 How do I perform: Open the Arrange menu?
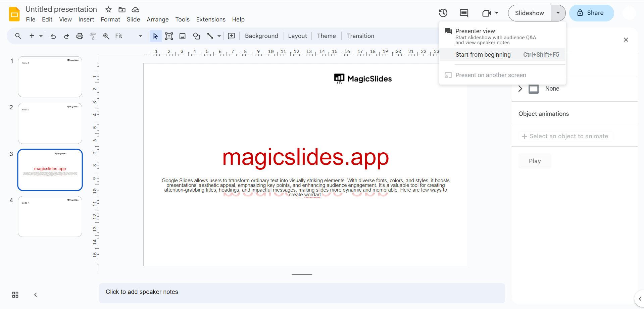coord(158,19)
